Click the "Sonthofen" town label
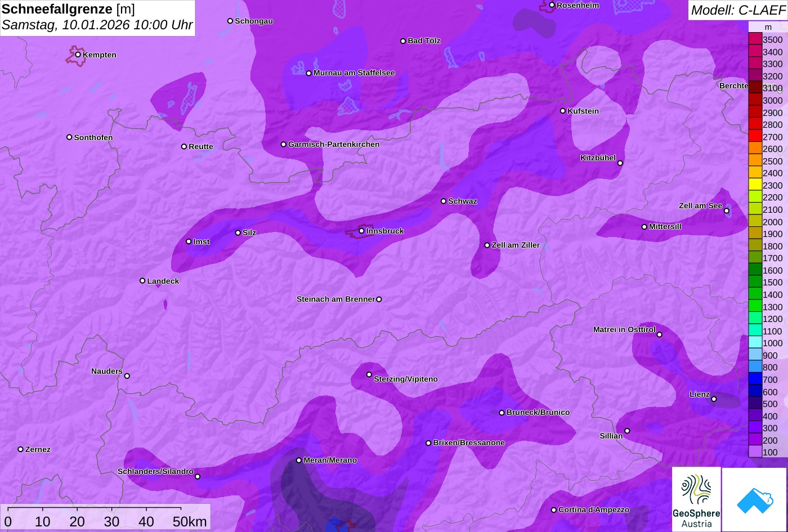This screenshot has width=788, height=532. [x=93, y=138]
